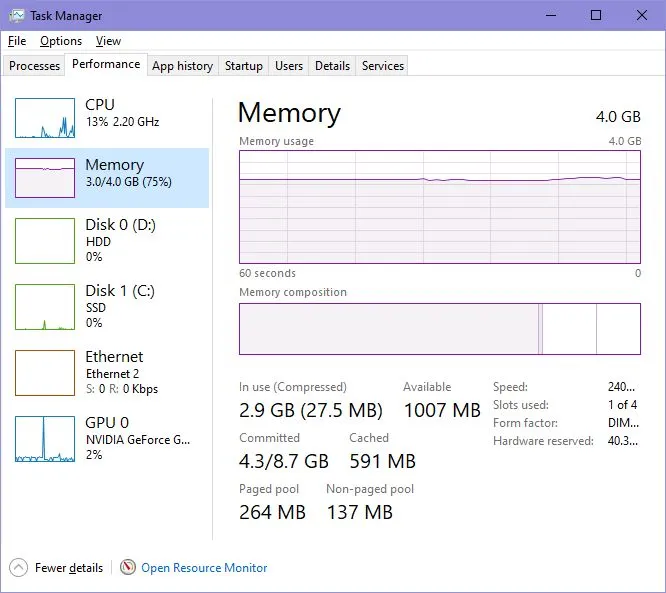Click the Task Manager title bar icon

(x=17, y=16)
